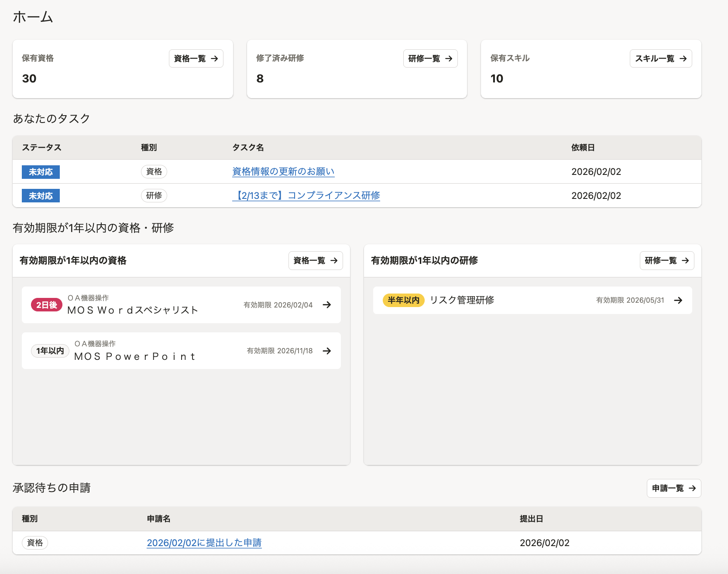Screen dimensions: 728x574
Task: Click ホーム page heading
Action: click(x=33, y=17)
